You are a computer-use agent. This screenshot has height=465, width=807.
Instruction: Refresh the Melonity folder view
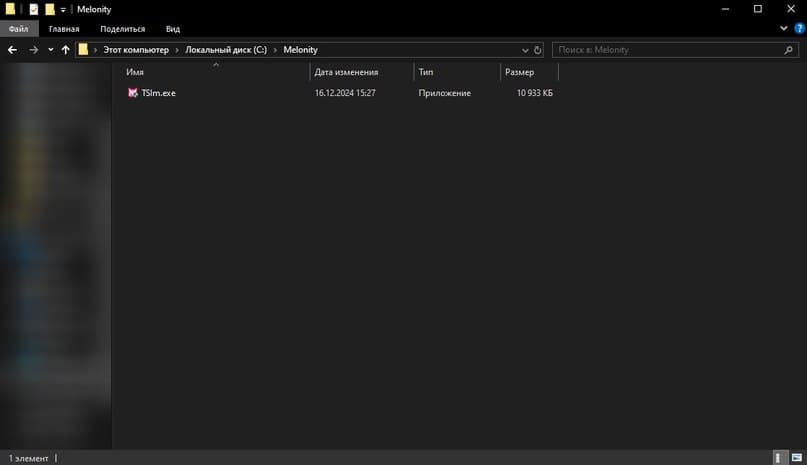(538, 49)
